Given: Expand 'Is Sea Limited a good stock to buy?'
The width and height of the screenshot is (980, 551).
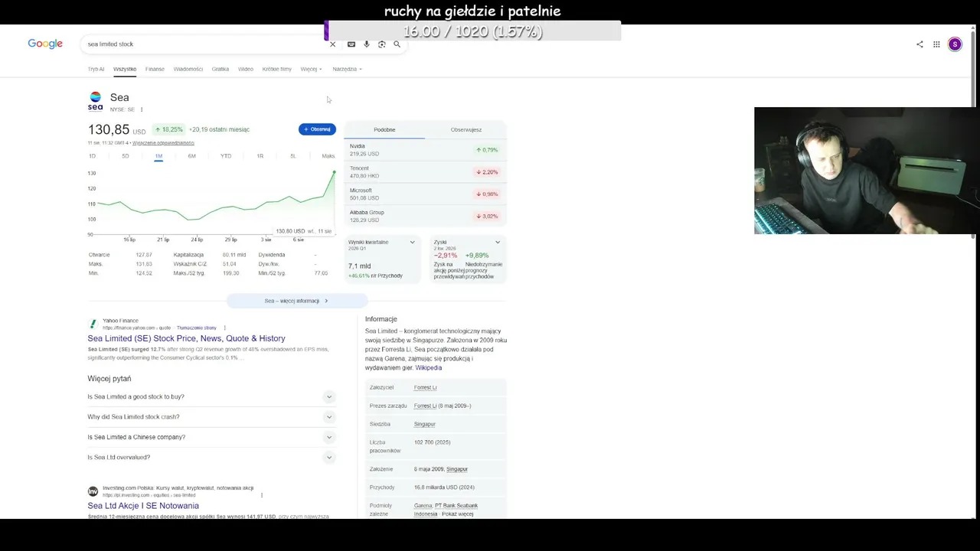Looking at the screenshot, I should point(211,396).
